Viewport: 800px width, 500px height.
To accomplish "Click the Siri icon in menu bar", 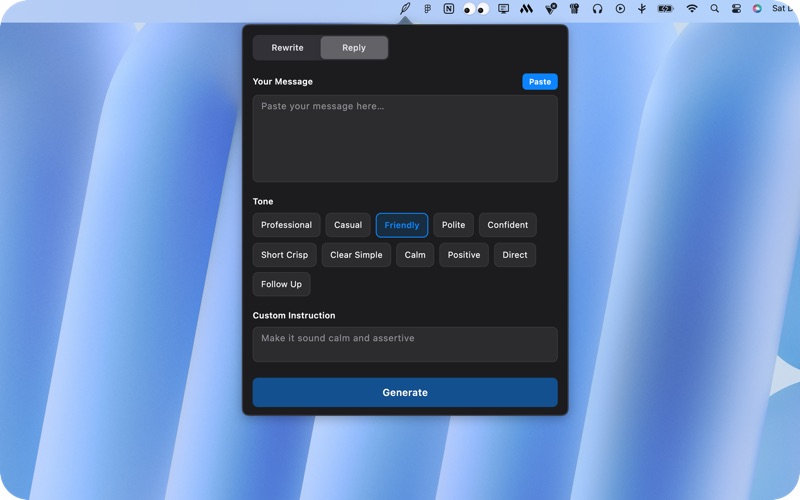I will click(757, 9).
